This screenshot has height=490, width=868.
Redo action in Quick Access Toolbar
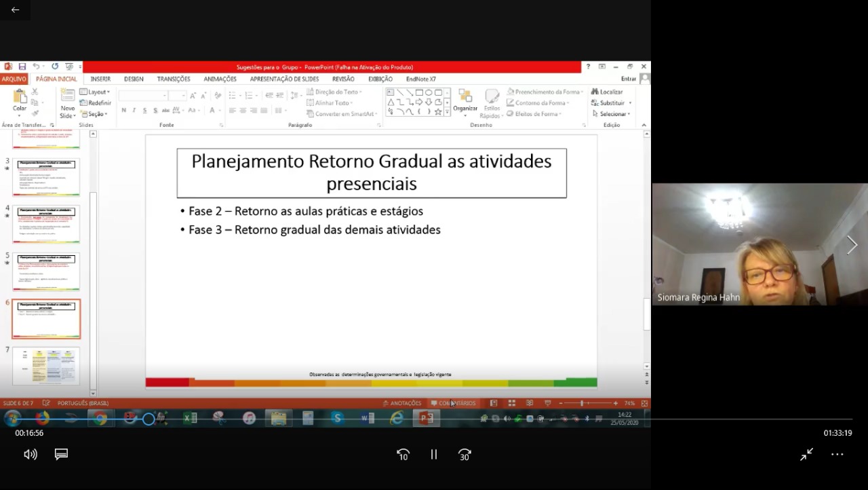click(55, 67)
